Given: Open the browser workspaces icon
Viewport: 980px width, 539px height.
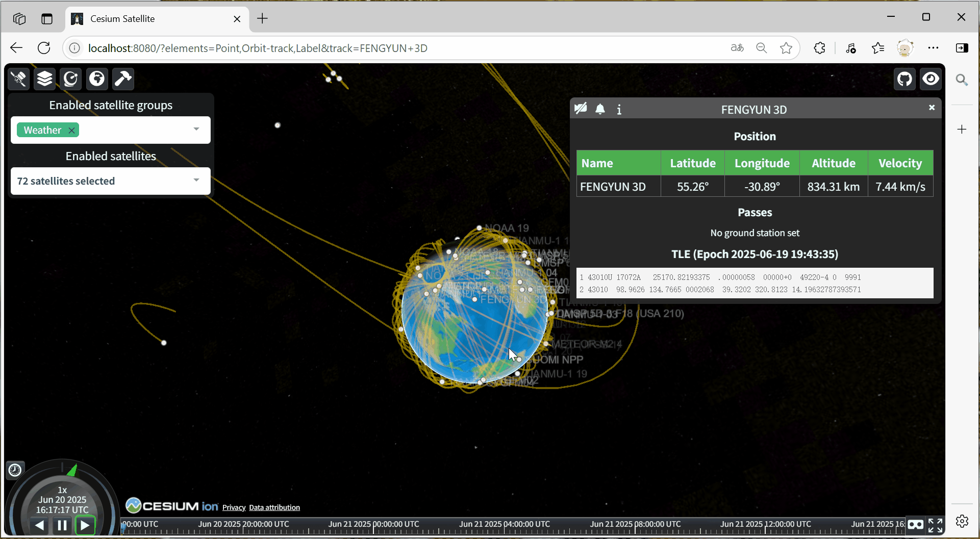Looking at the screenshot, I should 19,19.
